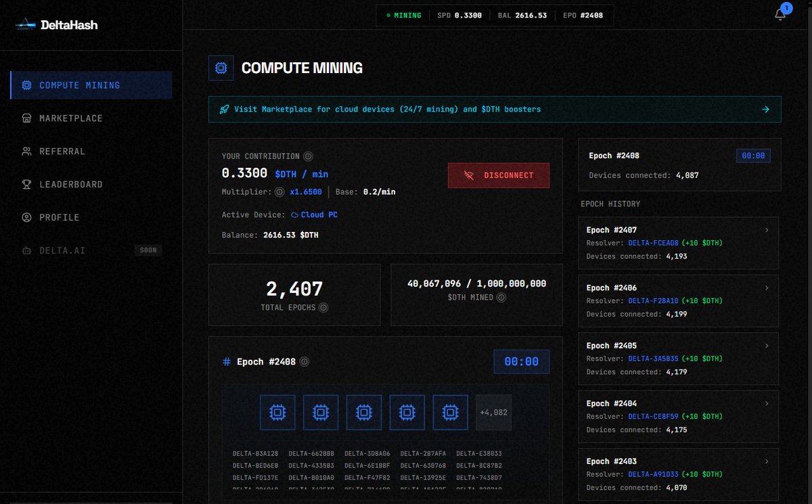
Task: Go to the Referral page
Action: [91, 152]
